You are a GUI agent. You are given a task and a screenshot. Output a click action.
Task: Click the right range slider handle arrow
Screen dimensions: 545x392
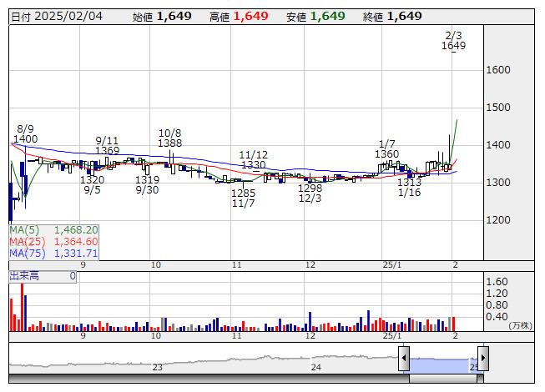pos(483,358)
